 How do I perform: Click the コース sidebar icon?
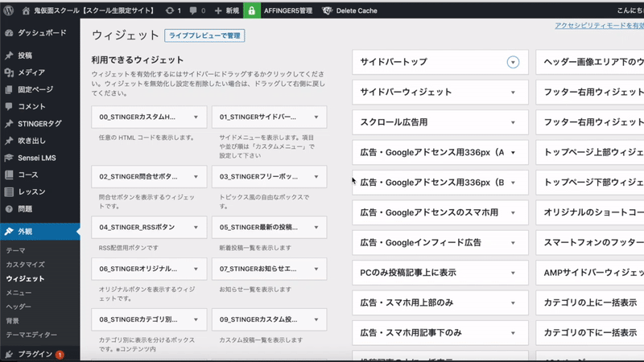[9, 175]
